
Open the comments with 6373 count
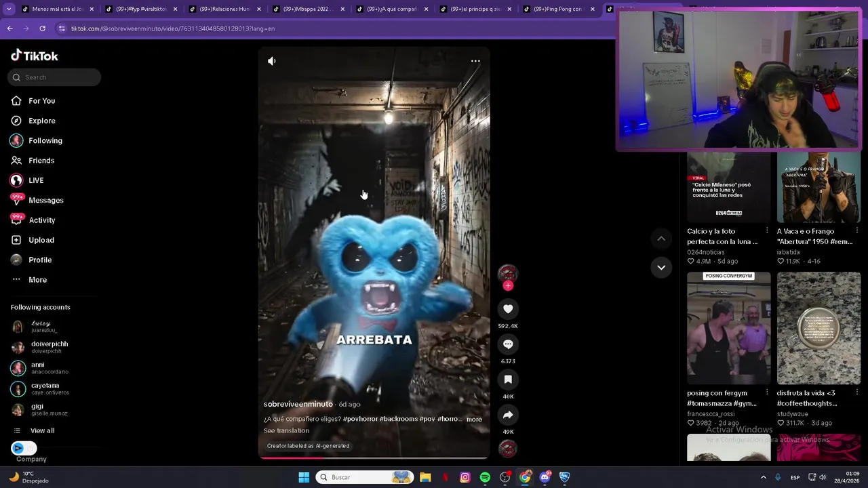[508, 344]
